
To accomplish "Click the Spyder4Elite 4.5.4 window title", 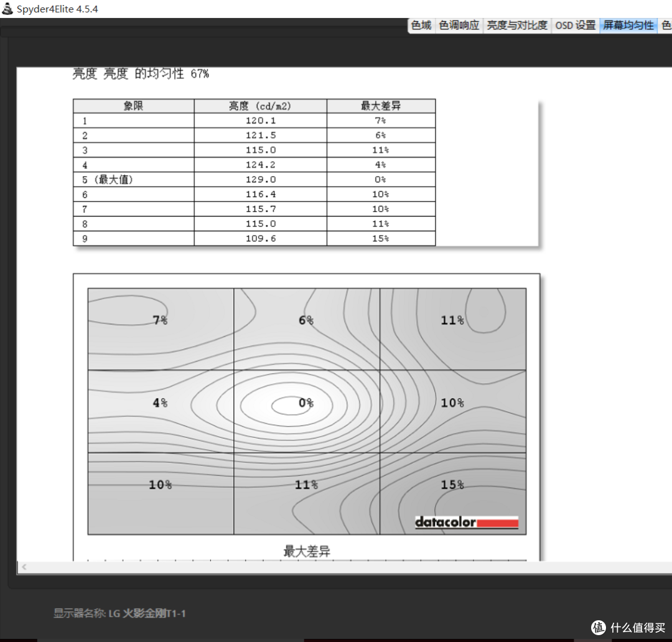I will [57, 9].
